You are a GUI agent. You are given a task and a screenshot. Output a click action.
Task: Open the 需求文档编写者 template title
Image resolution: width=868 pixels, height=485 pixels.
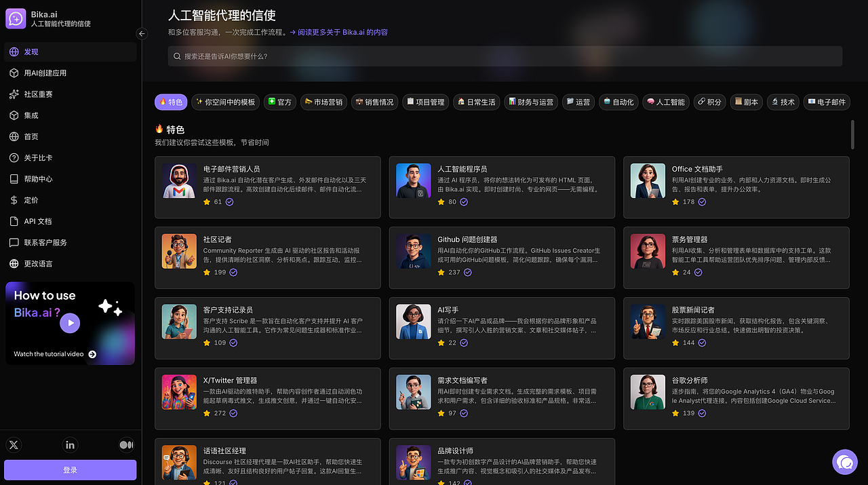(462, 381)
